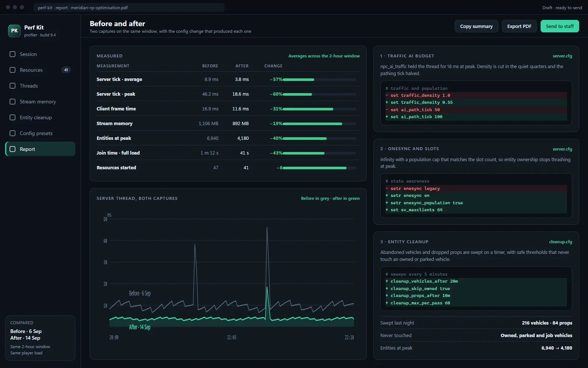
Task: Click the AFTER column header
Action: 242,66
